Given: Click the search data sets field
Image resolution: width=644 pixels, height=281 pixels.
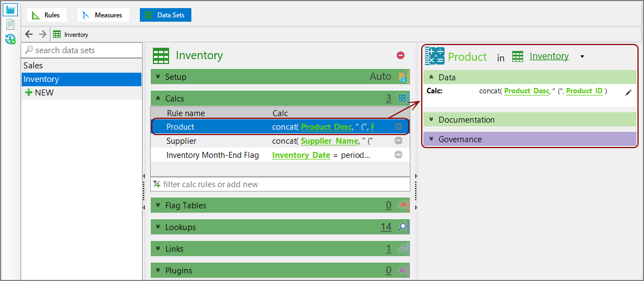Looking at the screenshot, I should (82, 50).
